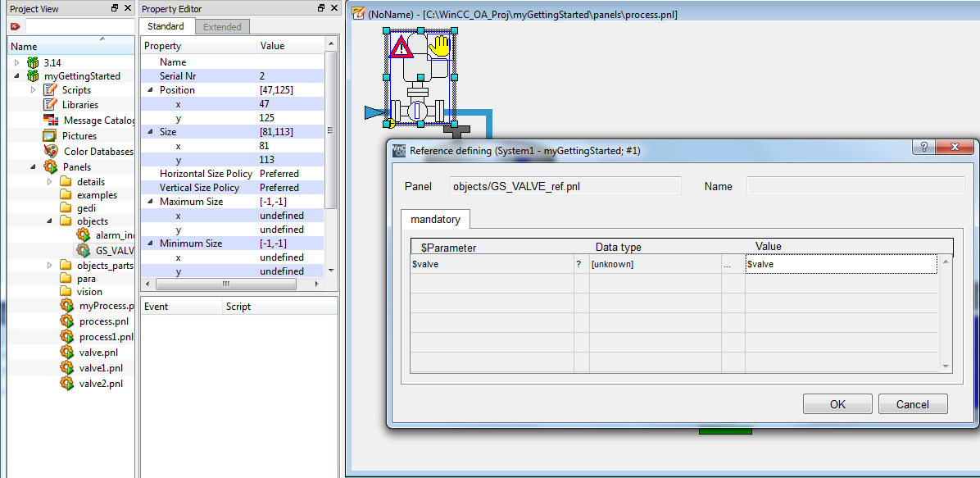Image resolution: width=980 pixels, height=478 pixels.
Task: Click the Pictures icon in project tree
Action: (x=50, y=136)
